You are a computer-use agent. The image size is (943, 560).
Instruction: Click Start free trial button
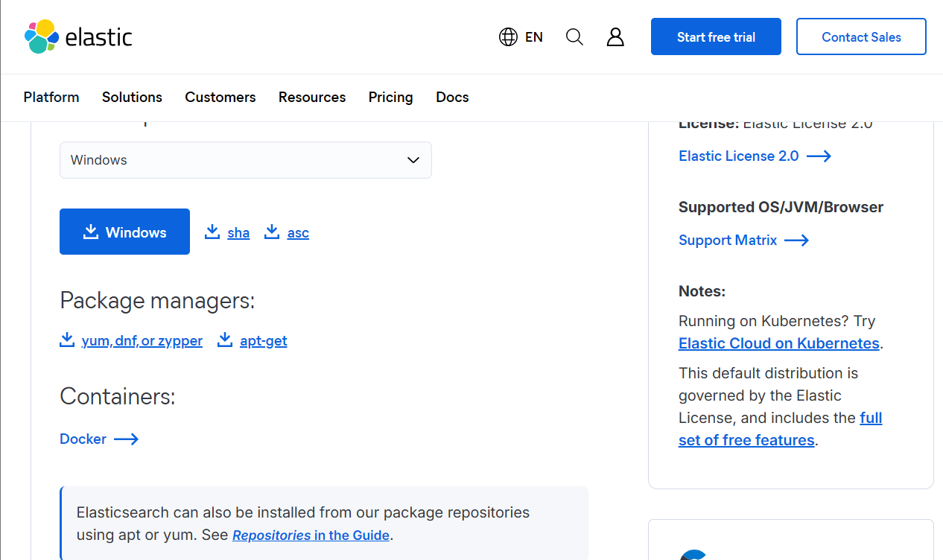(x=716, y=36)
